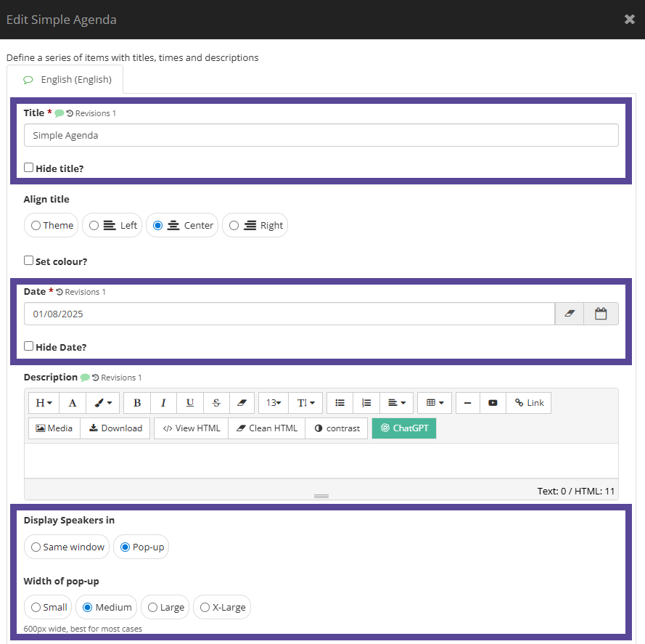Apply bold formatting in Description editor
This screenshot has width=645, height=644.
coord(137,403)
